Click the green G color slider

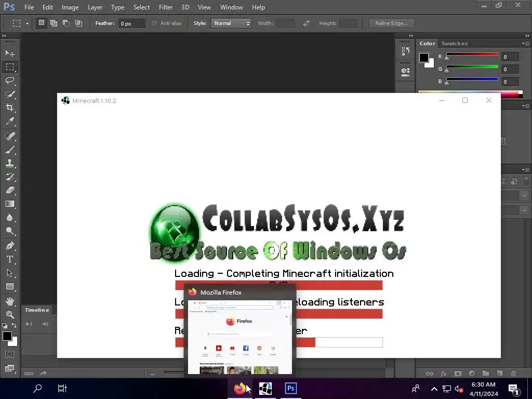pos(472,67)
